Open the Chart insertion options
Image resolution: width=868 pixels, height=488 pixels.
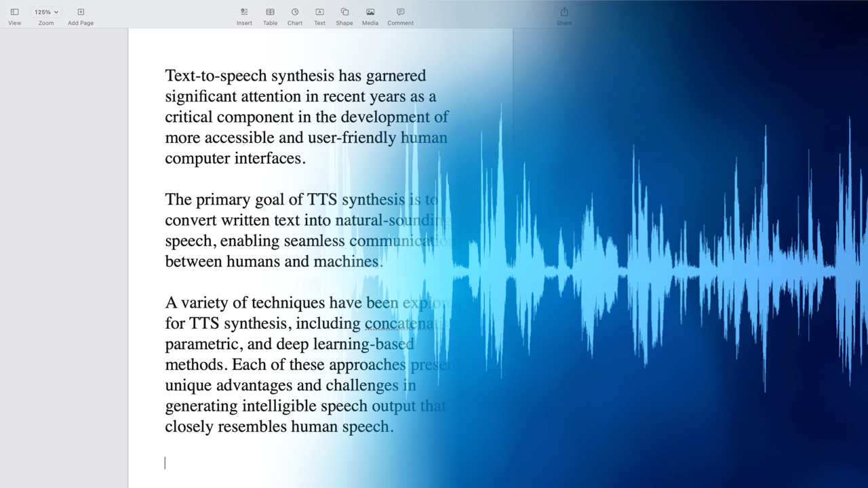(x=294, y=15)
